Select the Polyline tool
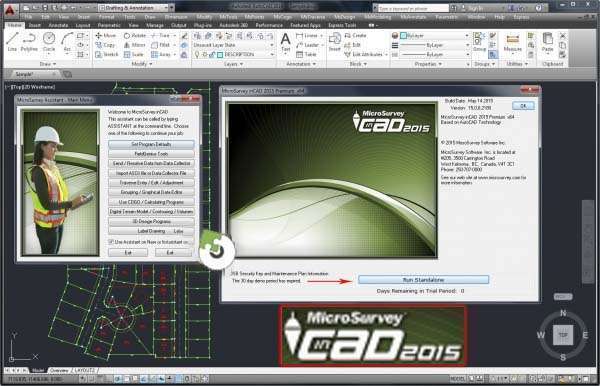The width and height of the screenshot is (600, 386). coord(29,42)
